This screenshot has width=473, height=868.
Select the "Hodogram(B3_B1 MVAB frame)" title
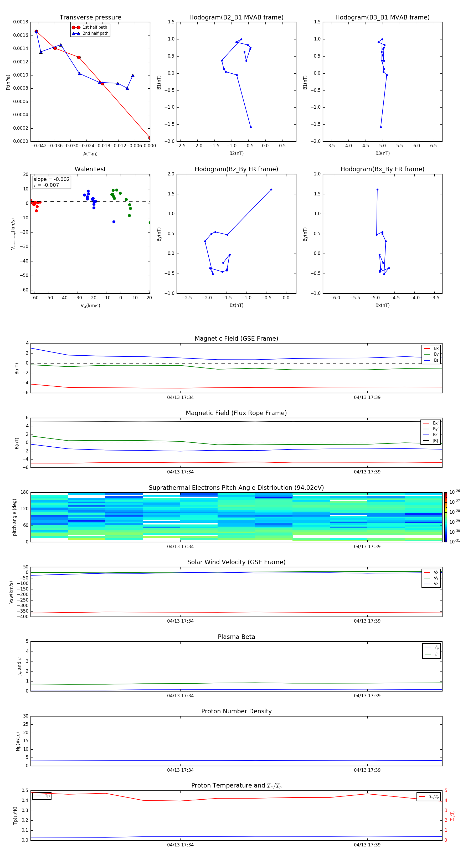click(x=382, y=18)
